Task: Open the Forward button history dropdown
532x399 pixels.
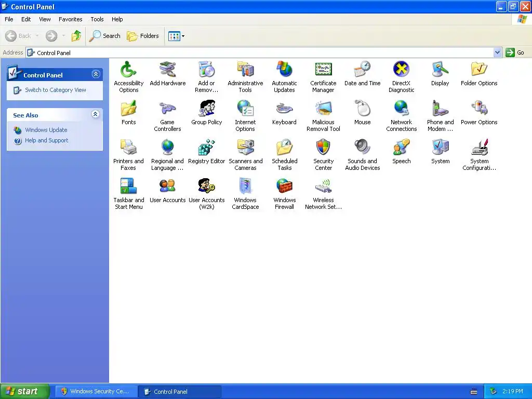Action: click(63, 36)
